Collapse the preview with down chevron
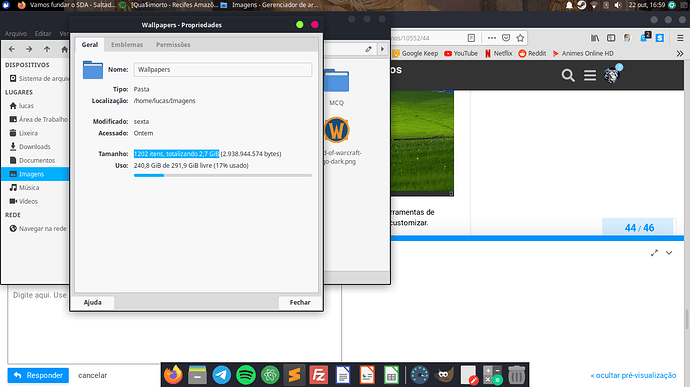The width and height of the screenshot is (690, 387). pos(669,253)
